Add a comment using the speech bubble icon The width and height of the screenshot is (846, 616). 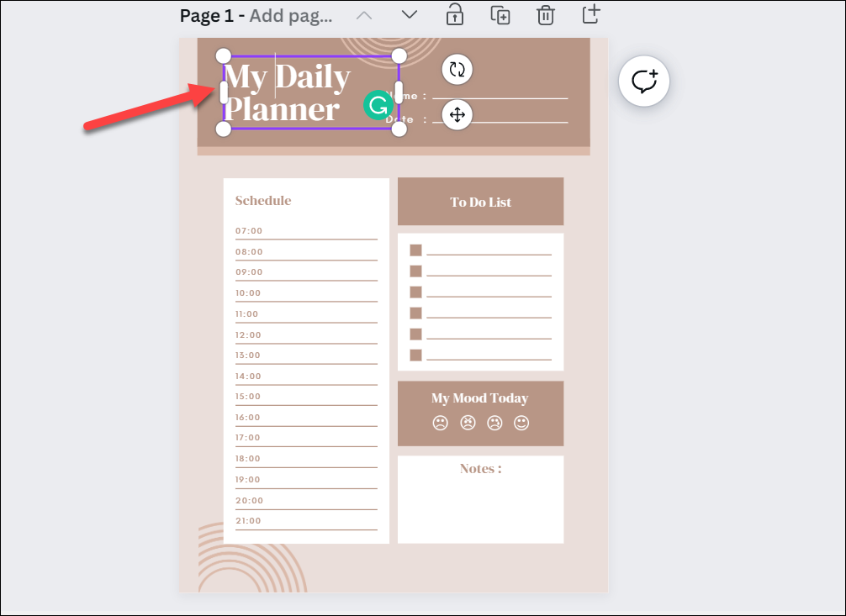pyautogui.click(x=643, y=81)
